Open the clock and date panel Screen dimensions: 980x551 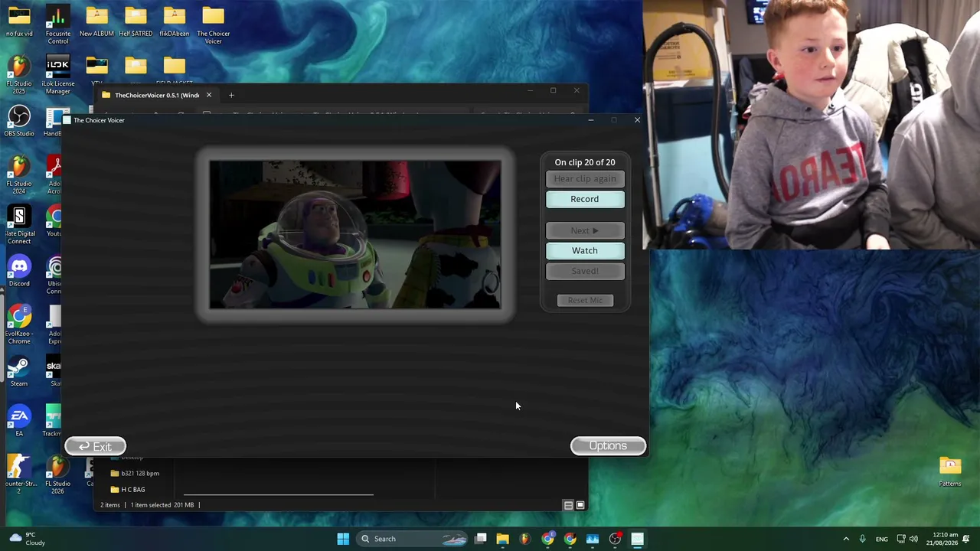[946, 539]
